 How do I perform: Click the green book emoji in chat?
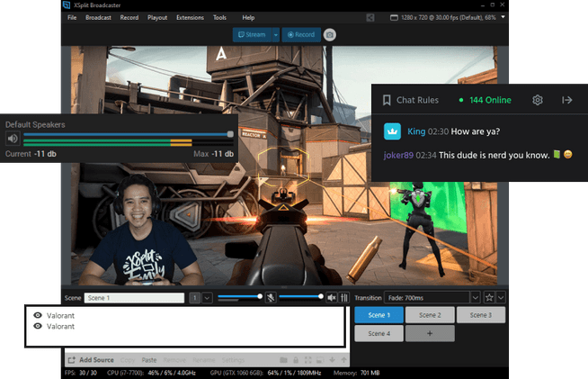(x=557, y=154)
